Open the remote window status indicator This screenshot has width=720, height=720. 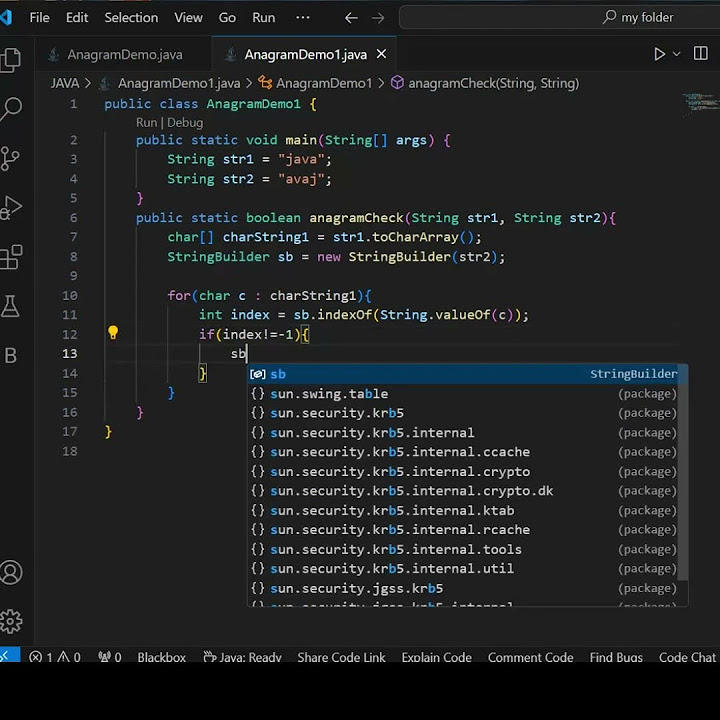(9, 656)
